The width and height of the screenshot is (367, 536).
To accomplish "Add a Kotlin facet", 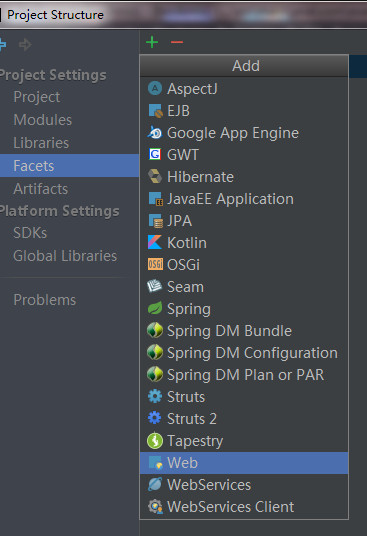I will (244, 243).
